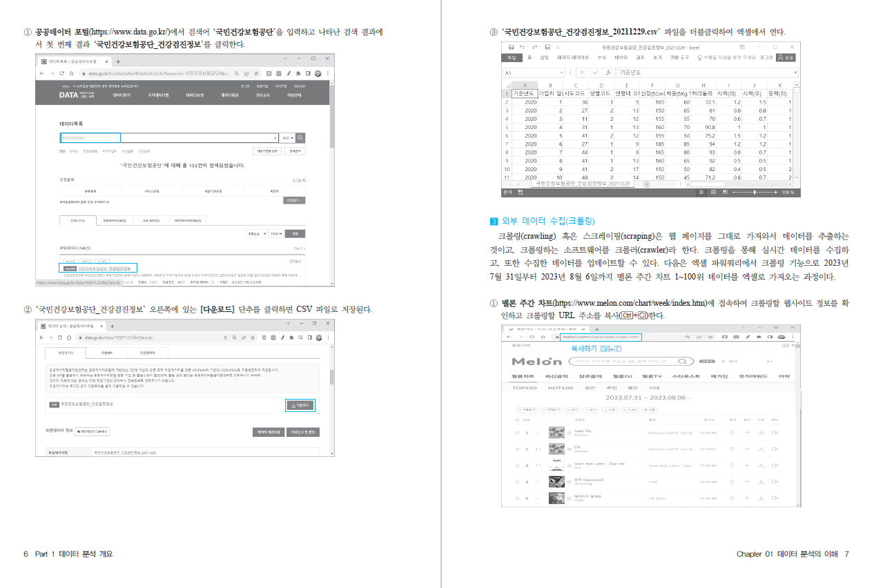Click the Excel redo arrow icon
Image resolution: width=885 pixels, height=588 pixels.
[x=536, y=47]
